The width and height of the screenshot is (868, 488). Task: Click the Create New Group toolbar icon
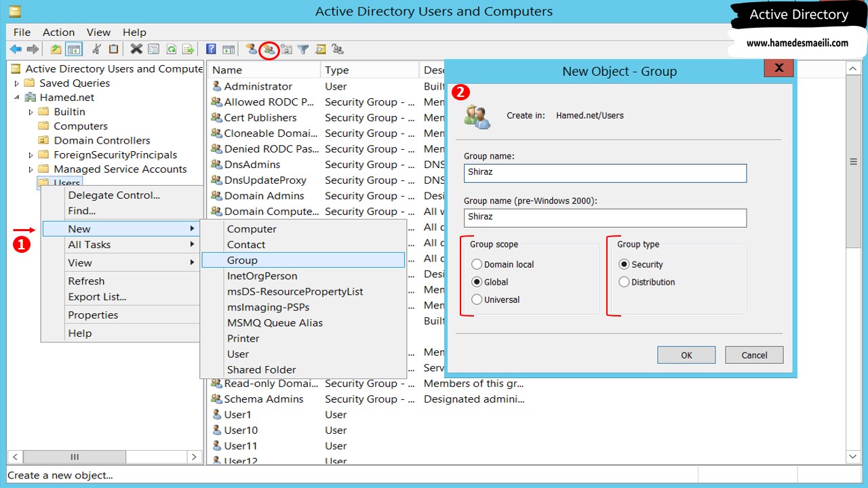pos(269,49)
